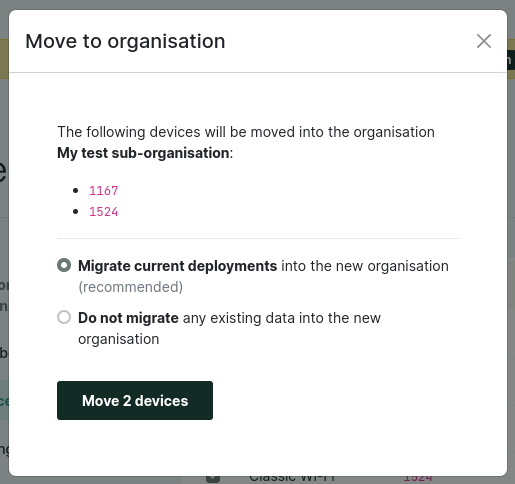Click the Move to organisation dialog title

tap(125, 41)
